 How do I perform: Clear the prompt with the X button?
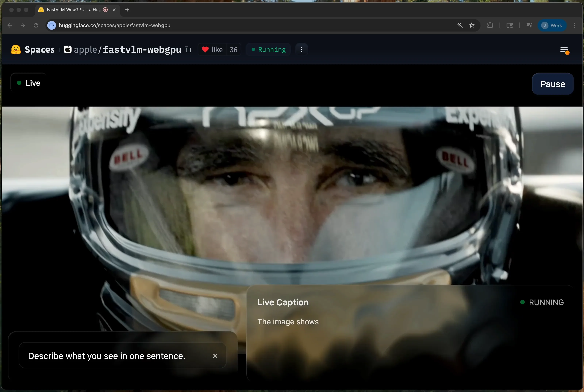click(x=215, y=356)
